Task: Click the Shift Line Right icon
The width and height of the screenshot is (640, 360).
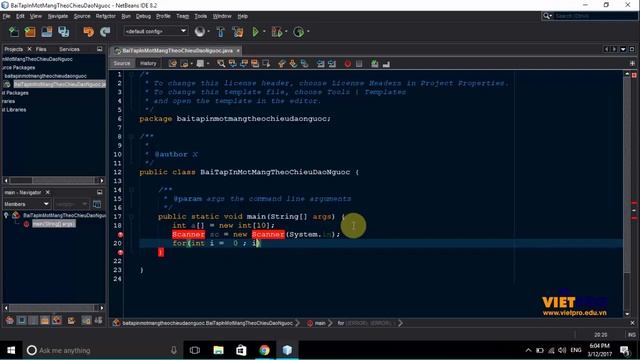Action: (332, 63)
